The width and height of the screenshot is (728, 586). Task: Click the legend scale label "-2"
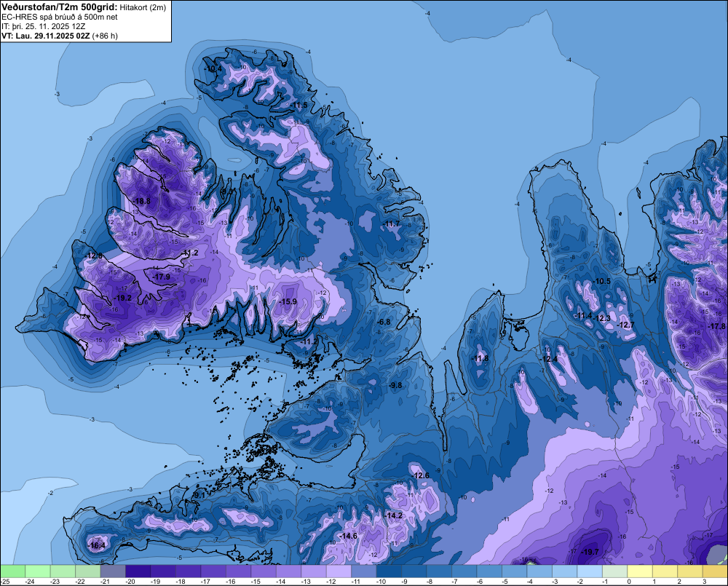click(580, 582)
